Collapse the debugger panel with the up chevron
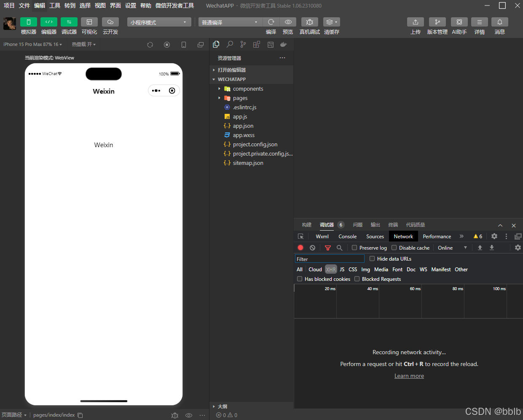This screenshot has width=523, height=420. point(500,225)
